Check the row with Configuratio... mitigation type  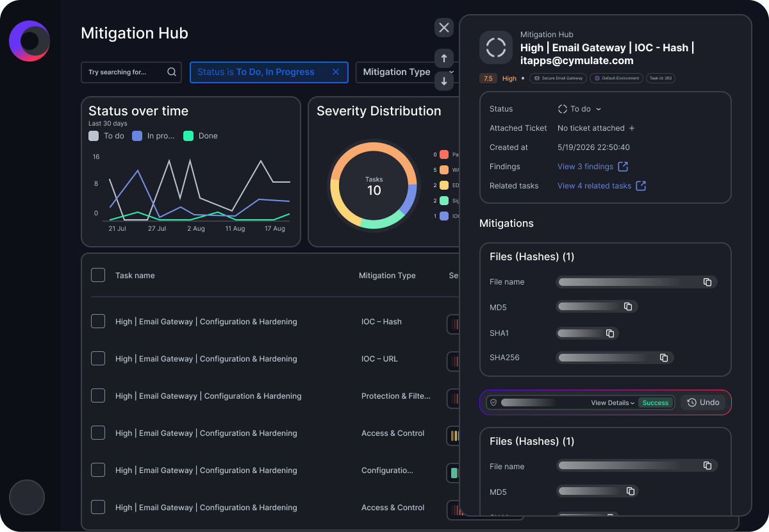click(98, 470)
